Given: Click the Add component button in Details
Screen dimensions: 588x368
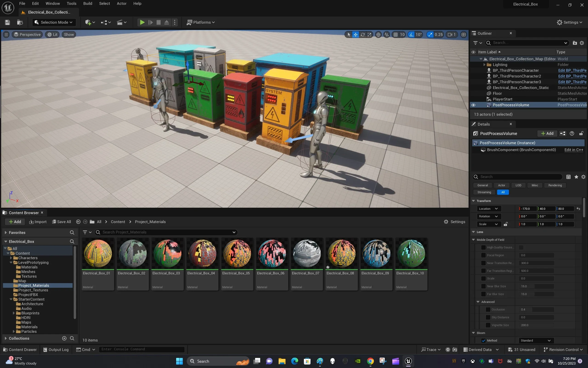Looking at the screenshot, I should pos(547,133).
